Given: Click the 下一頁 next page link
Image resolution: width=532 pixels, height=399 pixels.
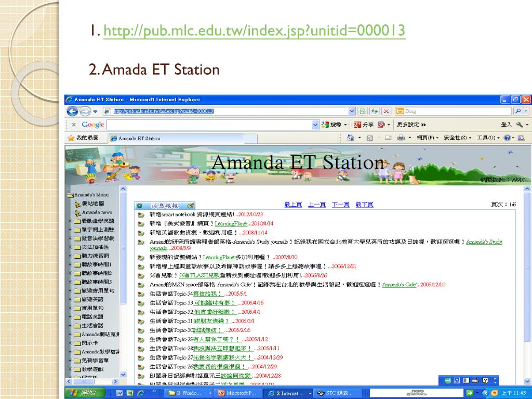Looking at the screenshot, I should [341, 205].
